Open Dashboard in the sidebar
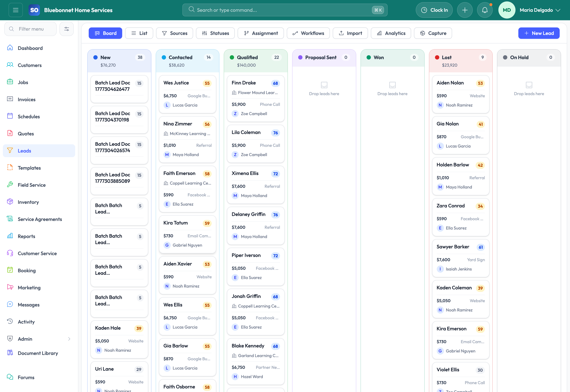570x392 pixels. [x=39, y=48]
